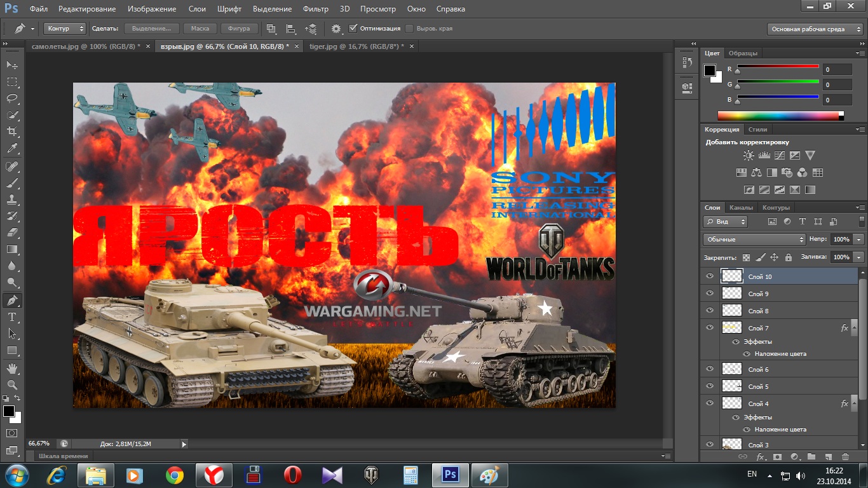Hide layer Слой 4
Screen dimensions: 868x488
click(710, 403)
